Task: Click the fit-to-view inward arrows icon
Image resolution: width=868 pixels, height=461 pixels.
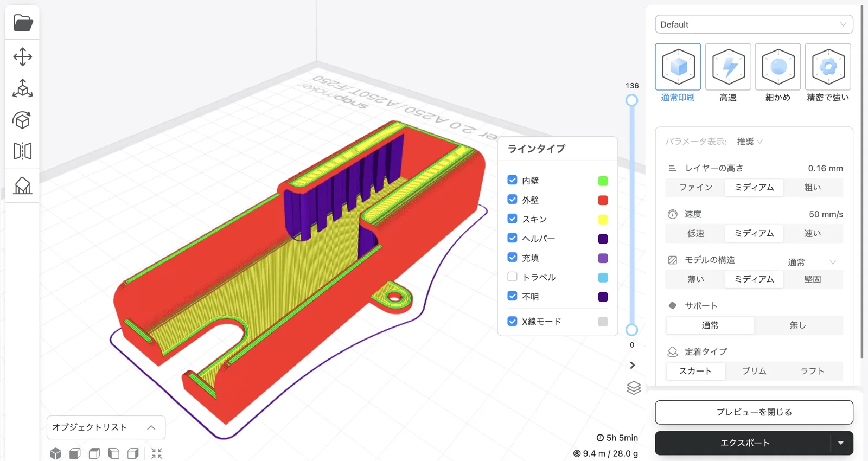Action: [157, 453]
